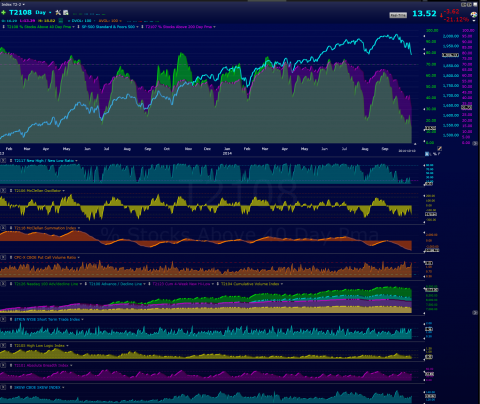Click drag handle of CBOE Put Call pane

click(11, 257)
